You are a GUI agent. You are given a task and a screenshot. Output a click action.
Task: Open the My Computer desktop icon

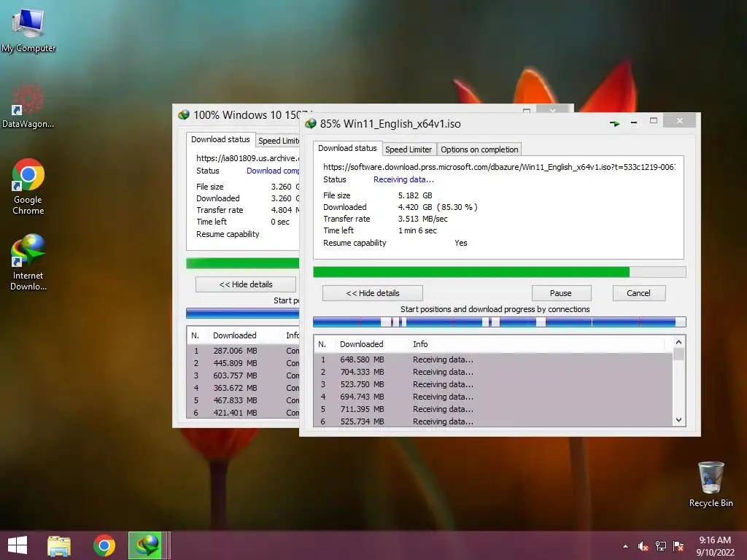[28, 29]
